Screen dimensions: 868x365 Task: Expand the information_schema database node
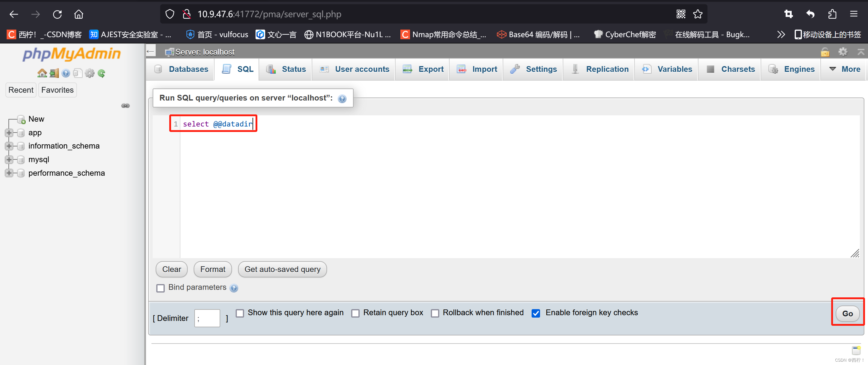pos(9,146)
